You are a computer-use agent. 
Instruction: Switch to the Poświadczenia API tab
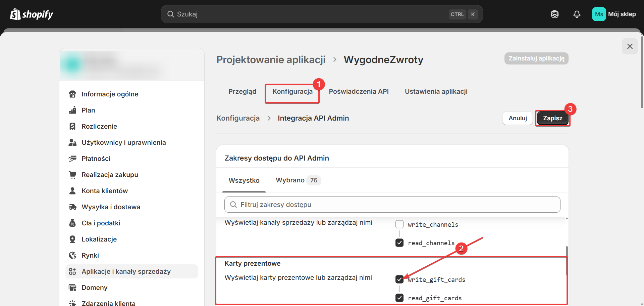pos(359,91)
